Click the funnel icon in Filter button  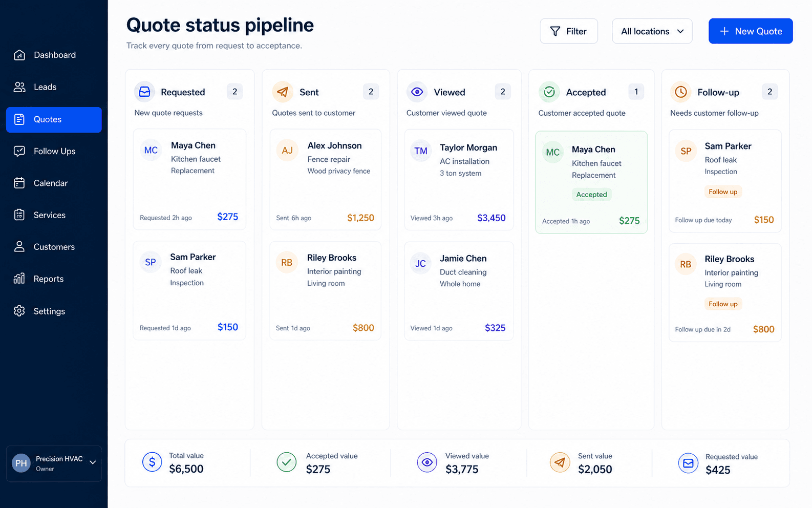pos(555,31)
